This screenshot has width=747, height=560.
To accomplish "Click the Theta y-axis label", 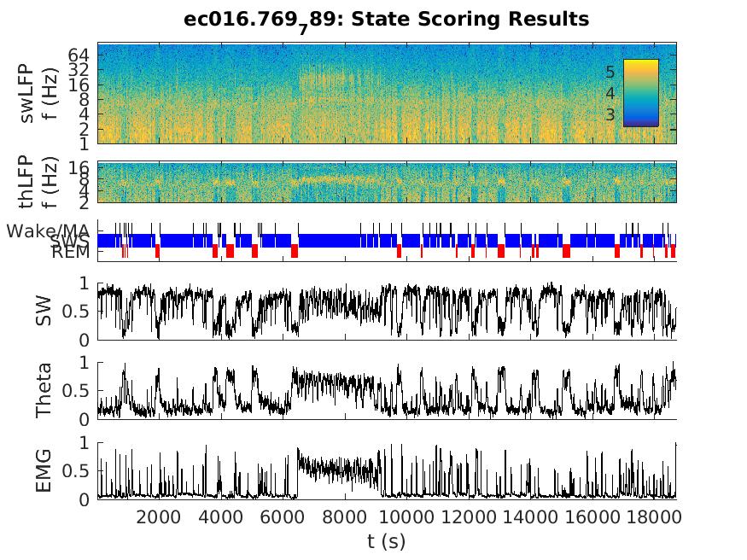I will tap(43, 390).
